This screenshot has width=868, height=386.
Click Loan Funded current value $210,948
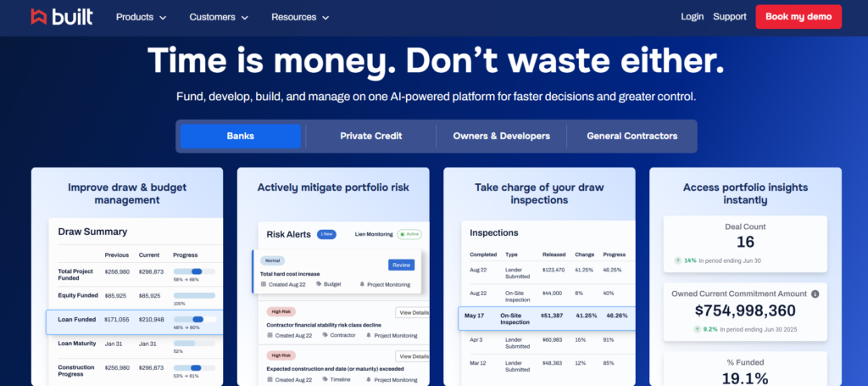(151, 320)
